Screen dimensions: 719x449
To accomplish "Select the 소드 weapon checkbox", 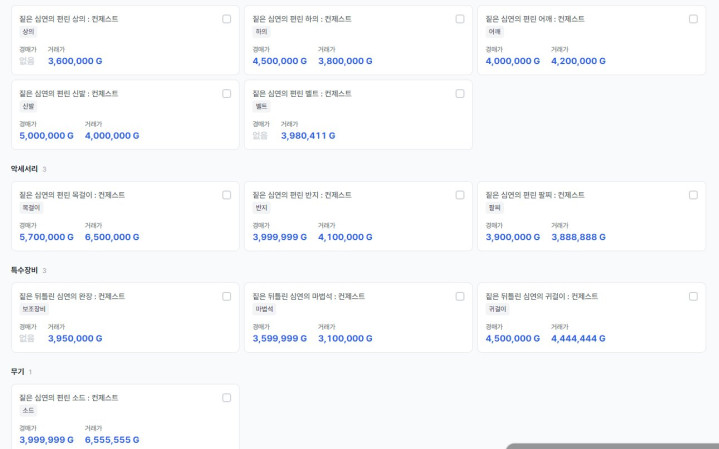I will click(x=227, y=398).
